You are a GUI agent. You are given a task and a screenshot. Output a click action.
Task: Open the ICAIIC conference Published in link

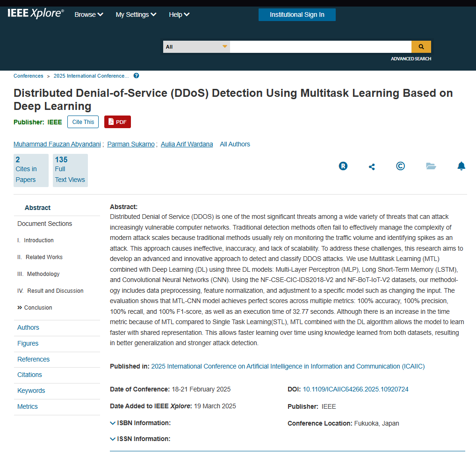point(288,367)
